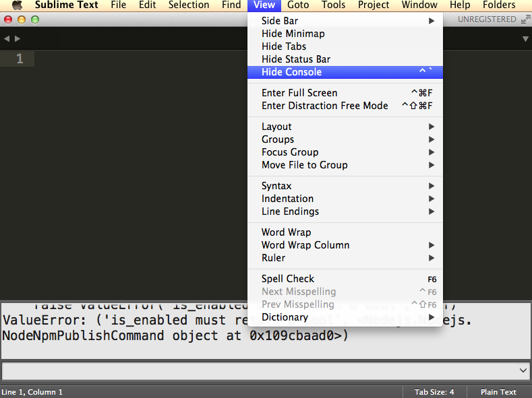Open the Folders menu
Image resolution: width=532 pixels, height=398 pixels.
coord(499,5)
